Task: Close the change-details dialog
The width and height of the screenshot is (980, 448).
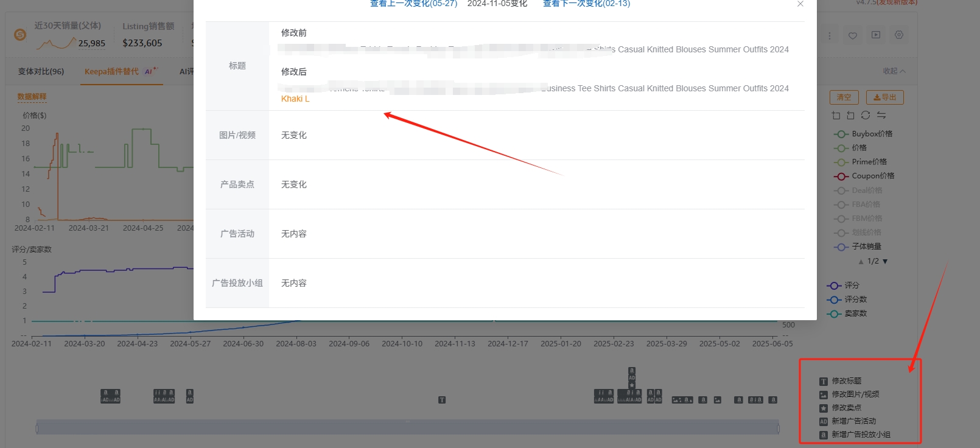Action: coord(800,4)
